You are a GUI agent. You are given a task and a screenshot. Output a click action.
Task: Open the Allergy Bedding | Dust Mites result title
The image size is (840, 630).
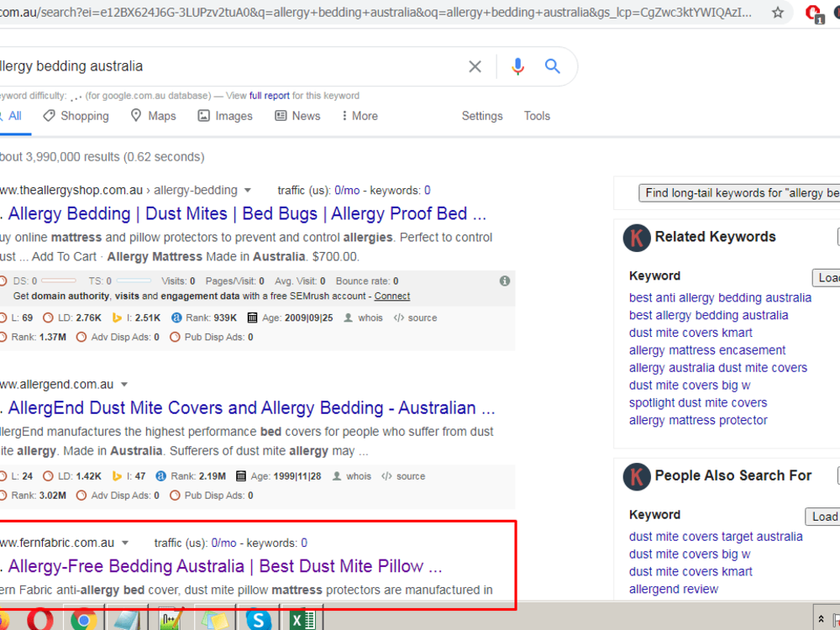[x=247, y=213]
